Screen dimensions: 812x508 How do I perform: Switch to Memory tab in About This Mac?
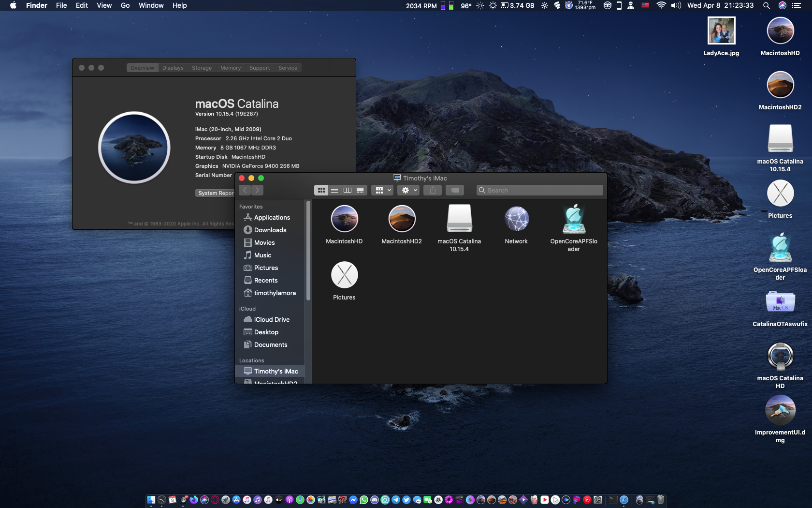point(231,68)
